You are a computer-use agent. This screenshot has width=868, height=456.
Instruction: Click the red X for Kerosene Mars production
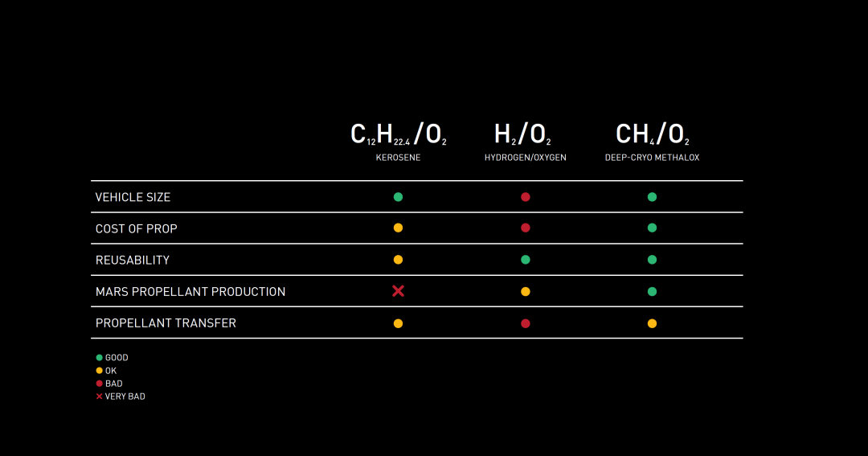click(x=398, y=291)
